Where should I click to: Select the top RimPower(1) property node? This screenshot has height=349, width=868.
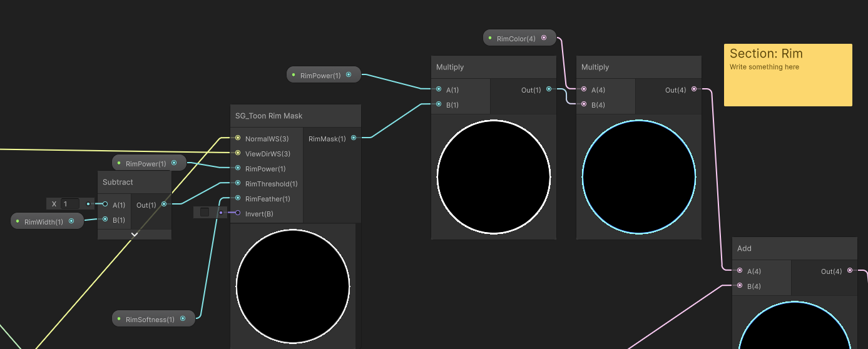click(324, 75)
